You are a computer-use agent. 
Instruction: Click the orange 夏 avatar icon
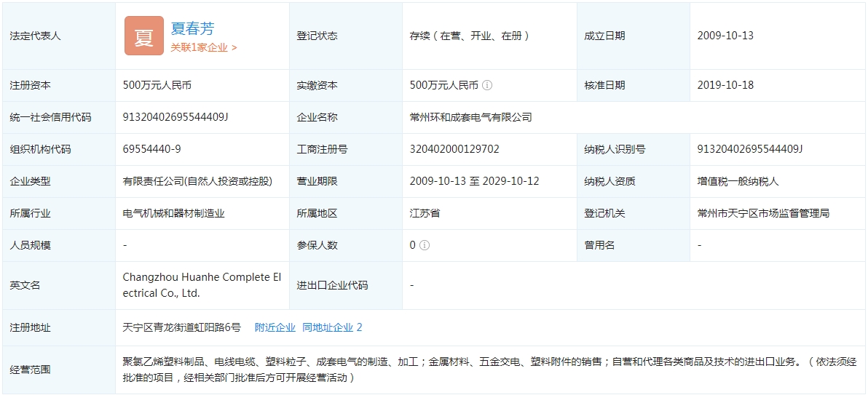(x=143, y=36)
